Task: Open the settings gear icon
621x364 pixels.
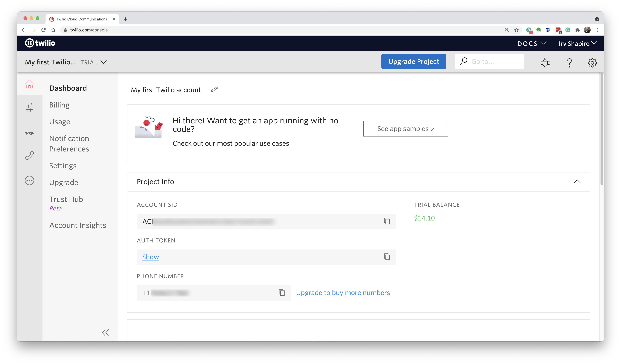Action: tap(592, 63)
